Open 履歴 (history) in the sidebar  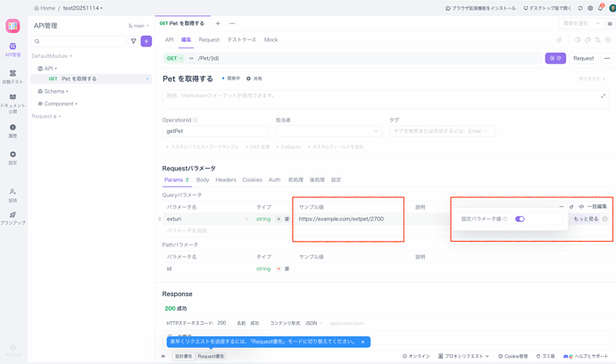click(12, 130)
